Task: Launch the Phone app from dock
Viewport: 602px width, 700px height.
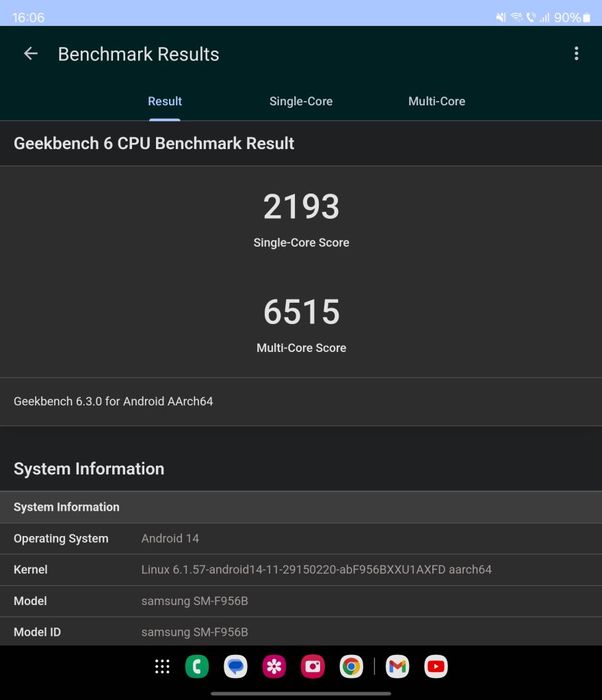Action: click(x=197, y=667)
